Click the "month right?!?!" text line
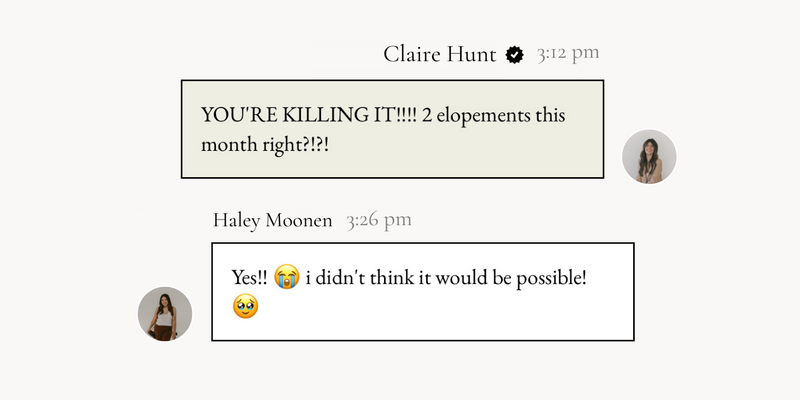This screenshot has width=800, height=400. pos(265,145)
